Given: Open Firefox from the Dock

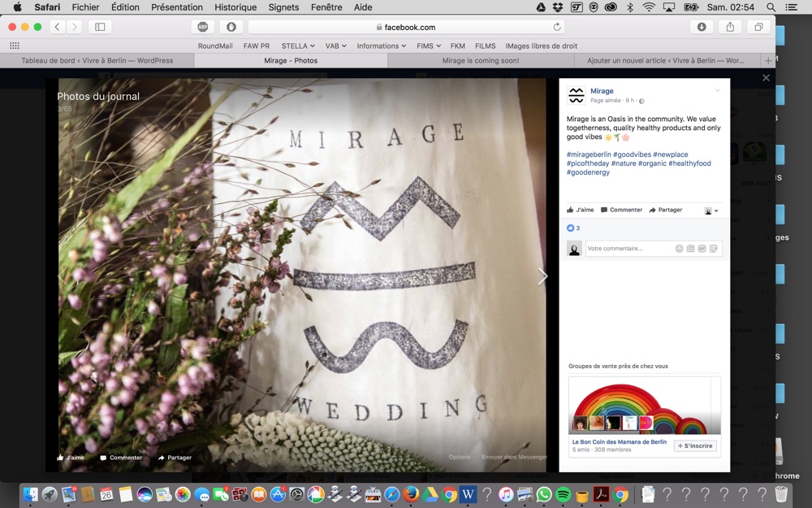Looking at the screenshot, I should [x=411, y=494].
